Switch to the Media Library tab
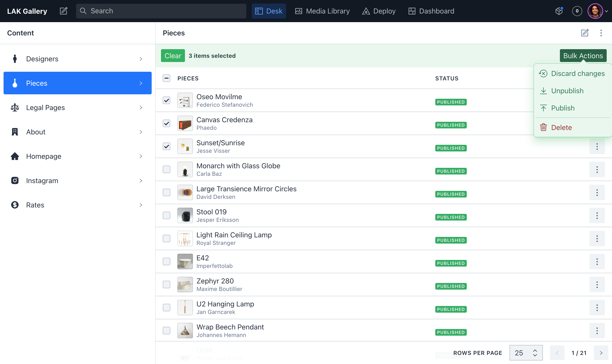 click(322, 11)
